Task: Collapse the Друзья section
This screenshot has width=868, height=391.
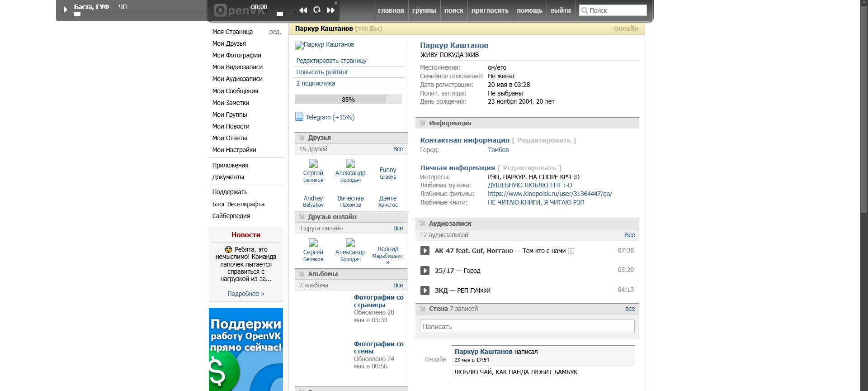Action: point(302,138)
